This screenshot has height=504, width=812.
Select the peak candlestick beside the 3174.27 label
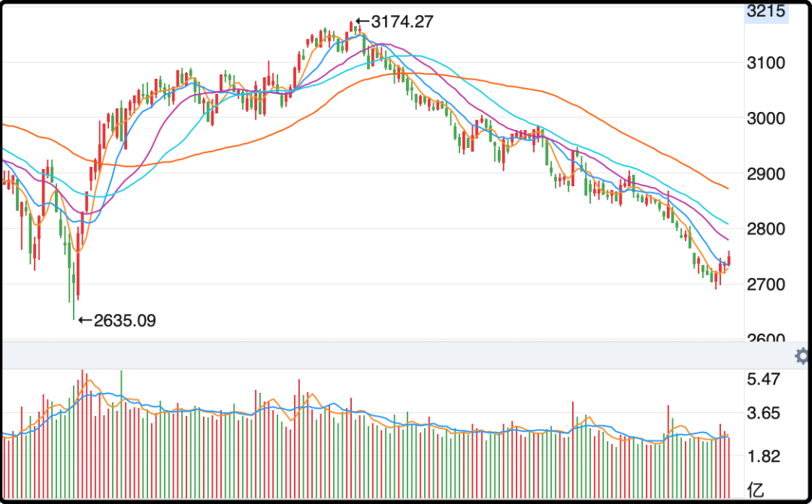click(350, 29)
